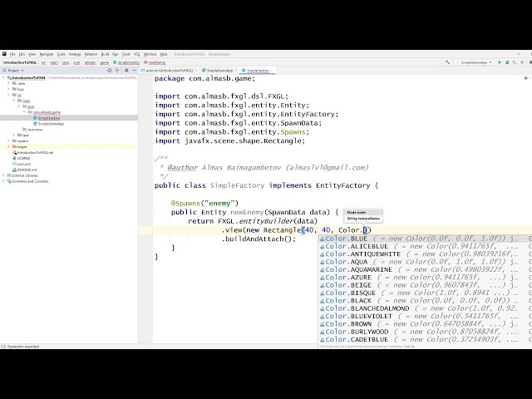Click the locate/select opened file target icon
The image size is (532, 399).
[109, 70]
